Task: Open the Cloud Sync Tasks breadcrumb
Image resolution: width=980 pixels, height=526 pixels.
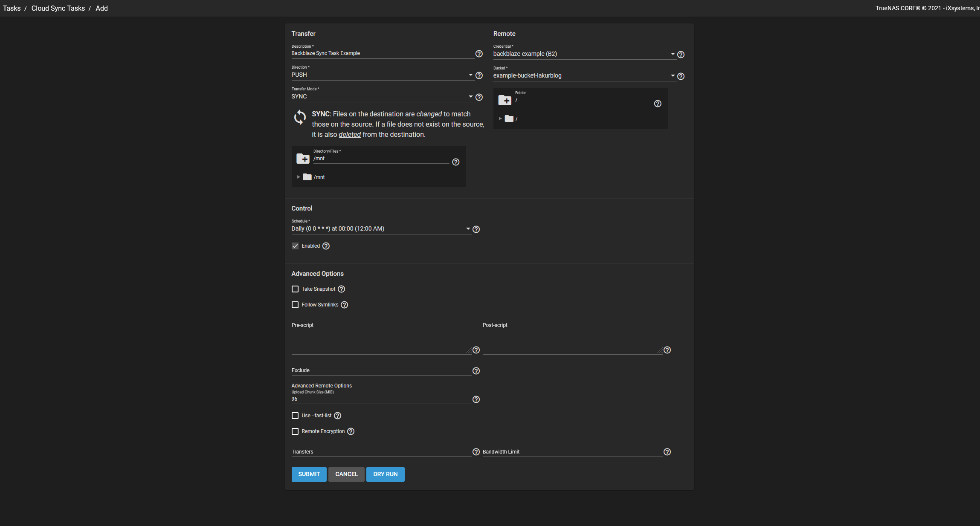Action: (x=58, y=8)
